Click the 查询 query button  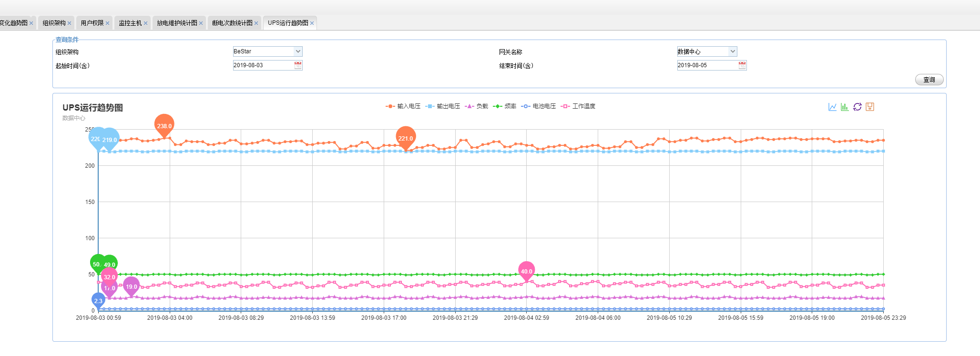point(929,80)
